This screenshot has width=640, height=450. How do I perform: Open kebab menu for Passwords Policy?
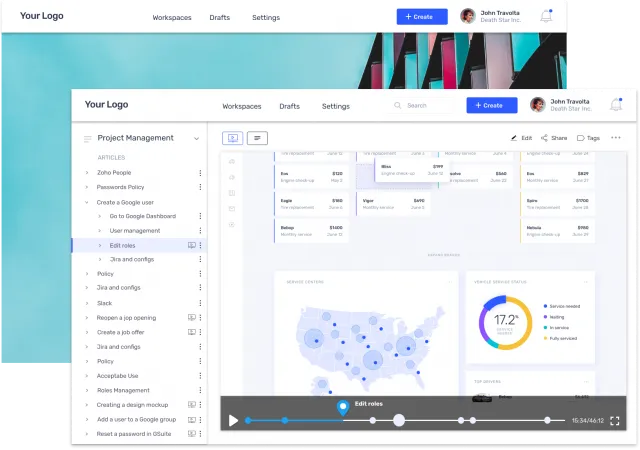pos(200,187)
